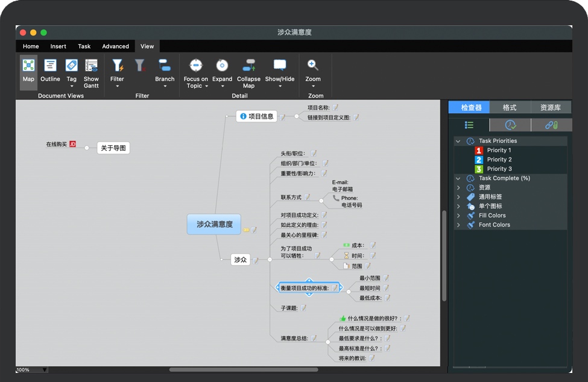
Task: Open the zoom percentage dropdown
Action: tap(44, 370)
